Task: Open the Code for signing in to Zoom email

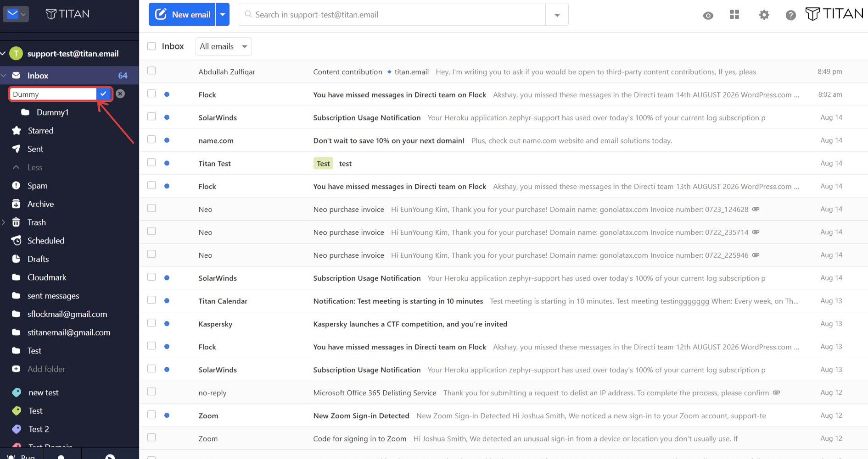Action: [504, 438]
